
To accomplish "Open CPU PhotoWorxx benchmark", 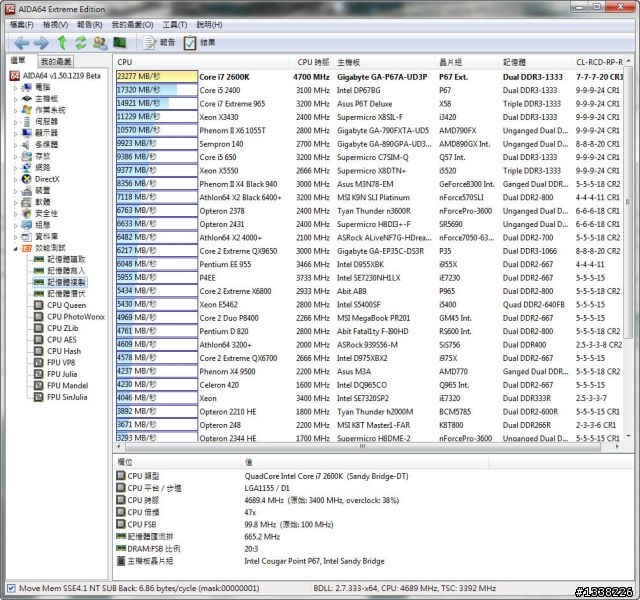I will pos(76,316).
